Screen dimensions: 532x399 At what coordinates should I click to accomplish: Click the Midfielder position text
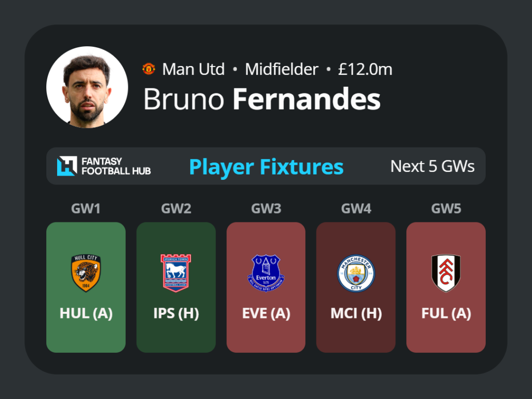tap(282, 69)
